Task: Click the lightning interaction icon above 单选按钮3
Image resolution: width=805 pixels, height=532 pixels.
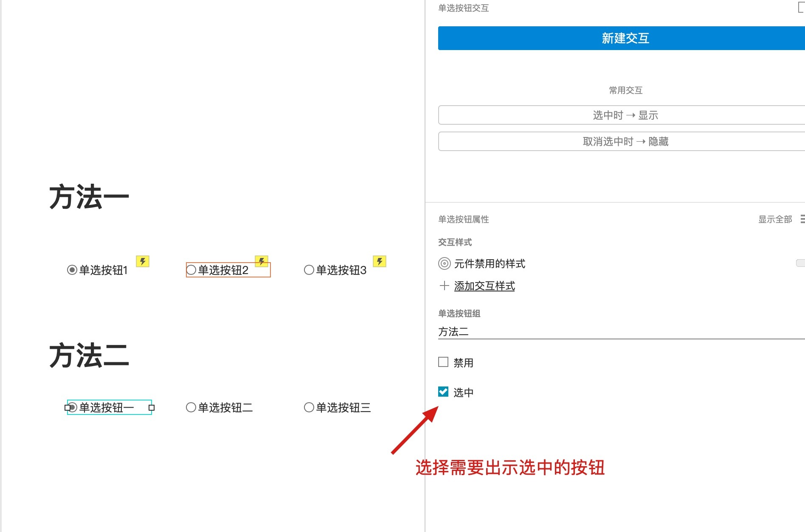Action: click(380, 262)
